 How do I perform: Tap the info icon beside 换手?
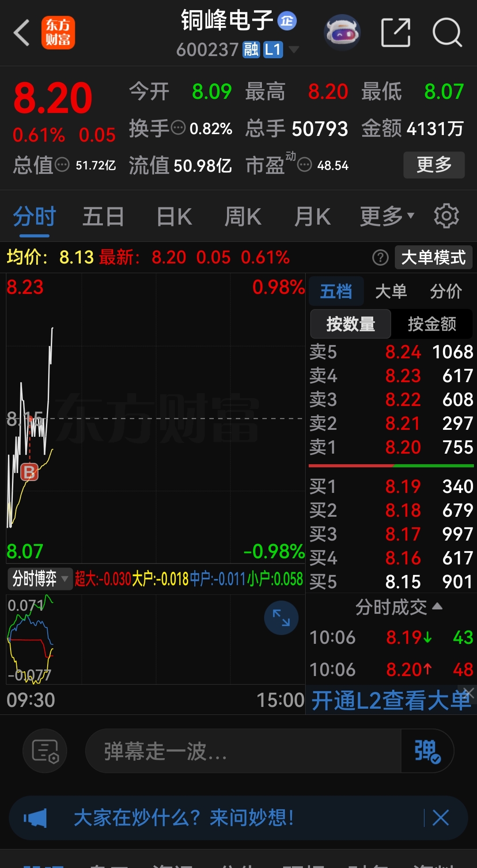(178, 128)
